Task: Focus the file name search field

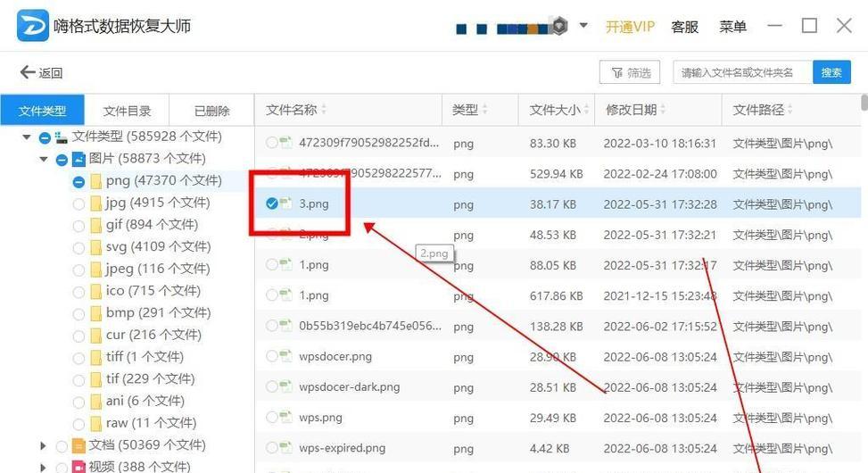Action: [743, 72]
